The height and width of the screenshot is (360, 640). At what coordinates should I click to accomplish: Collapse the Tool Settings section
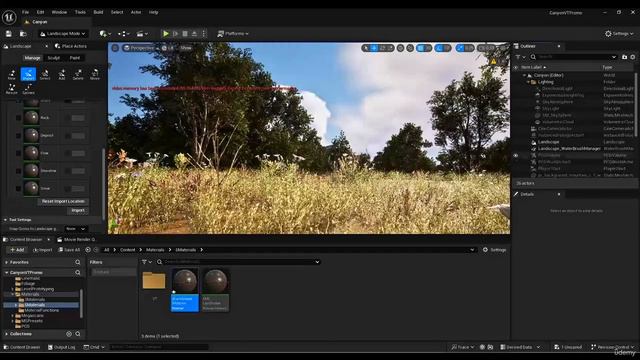click(5, 220)
